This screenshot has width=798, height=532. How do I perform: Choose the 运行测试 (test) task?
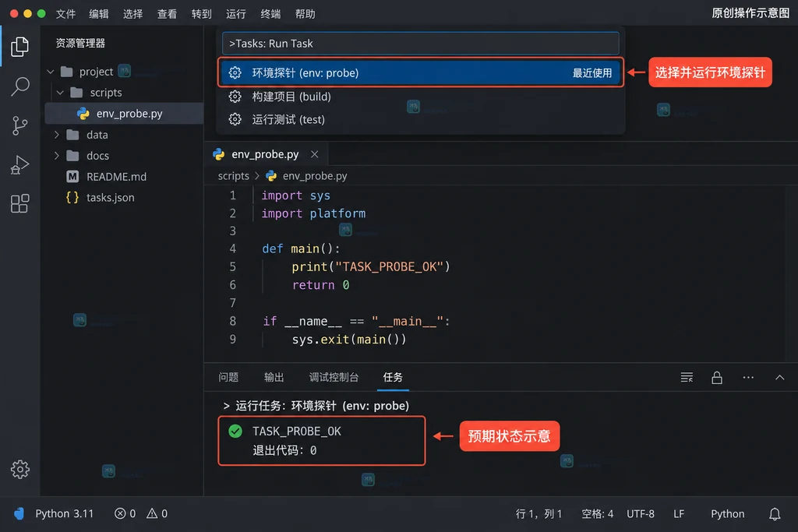[422, 119]
